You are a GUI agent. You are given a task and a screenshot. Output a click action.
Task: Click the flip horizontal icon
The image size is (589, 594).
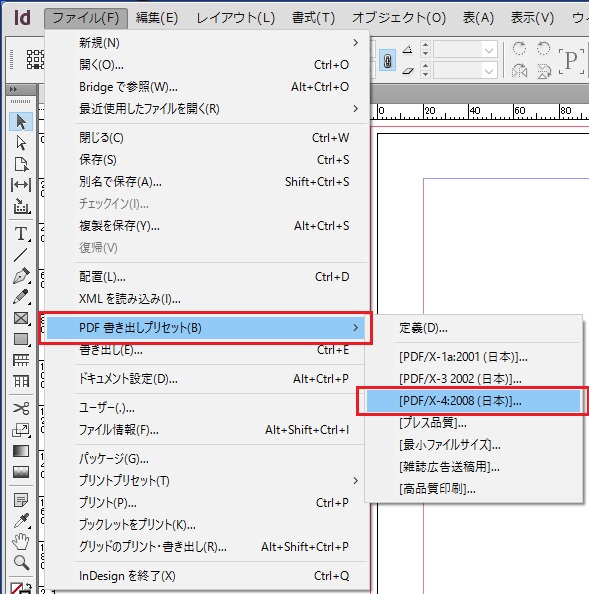click(519, 71)
